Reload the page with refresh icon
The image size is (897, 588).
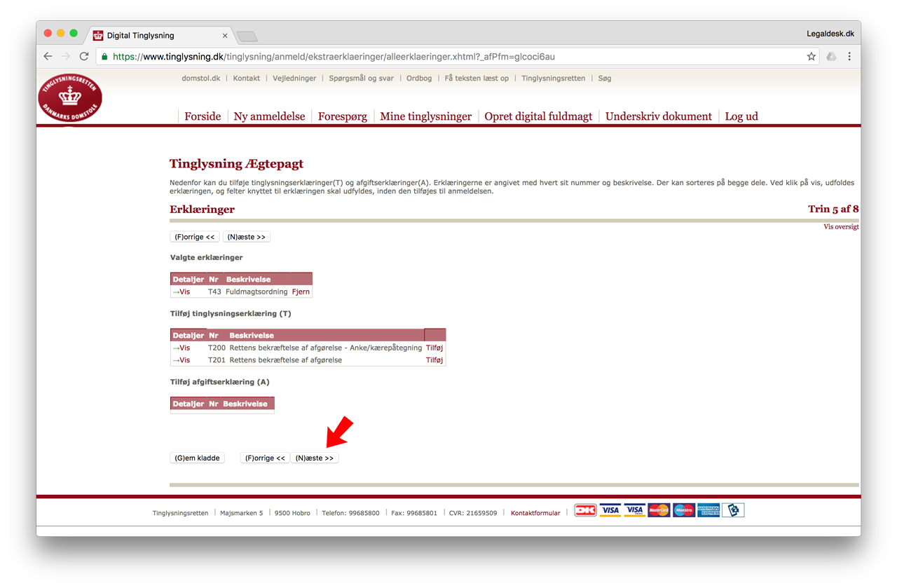click(84, 57)
